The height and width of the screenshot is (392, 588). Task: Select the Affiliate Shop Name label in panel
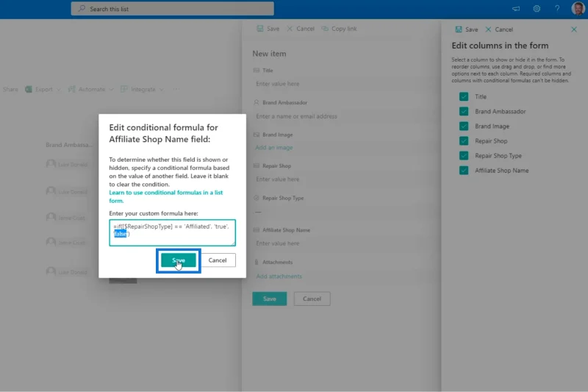tap(502, 171)
